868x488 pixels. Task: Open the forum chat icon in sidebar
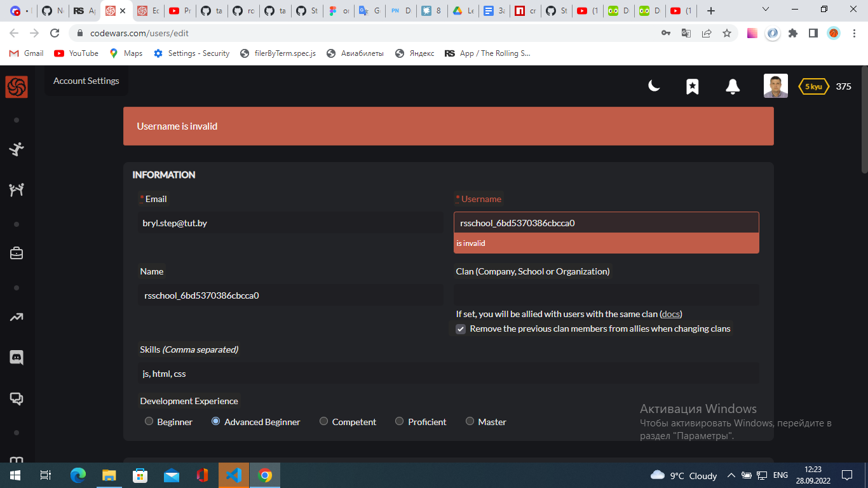pyautogui.click(x=15, y=398)
